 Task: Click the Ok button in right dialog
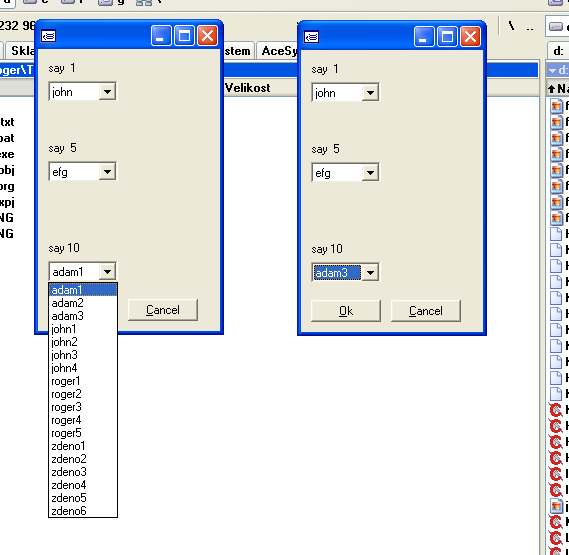(x=346, y=311)
